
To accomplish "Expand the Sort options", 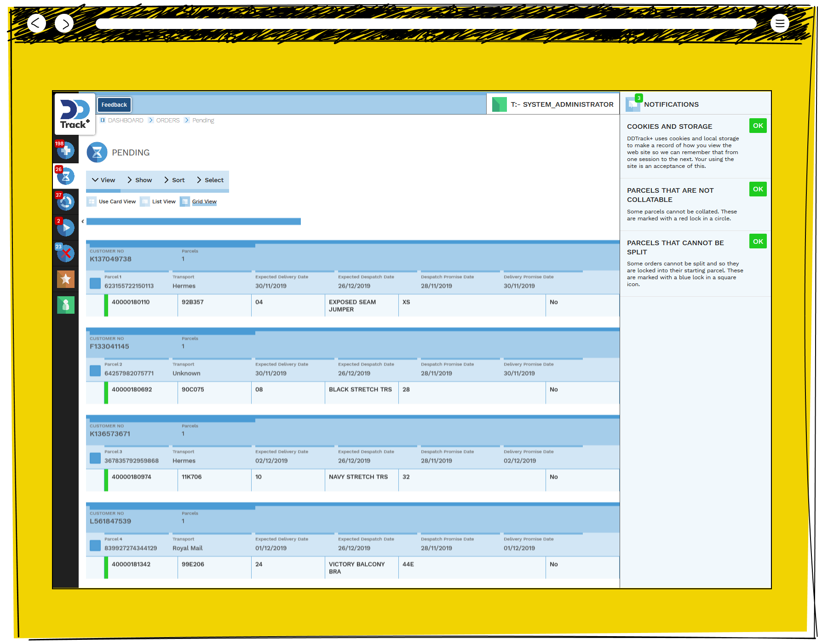I will click(174, 180).
